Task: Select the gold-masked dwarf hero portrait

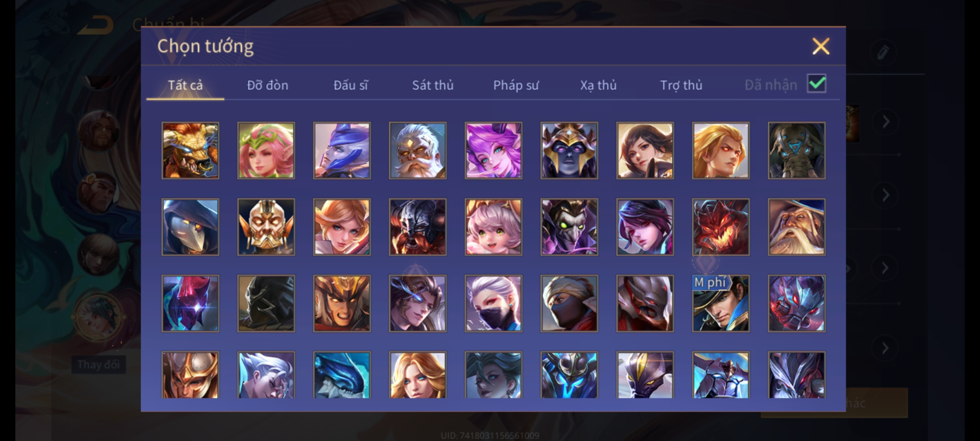Action: tap(266, 227)
